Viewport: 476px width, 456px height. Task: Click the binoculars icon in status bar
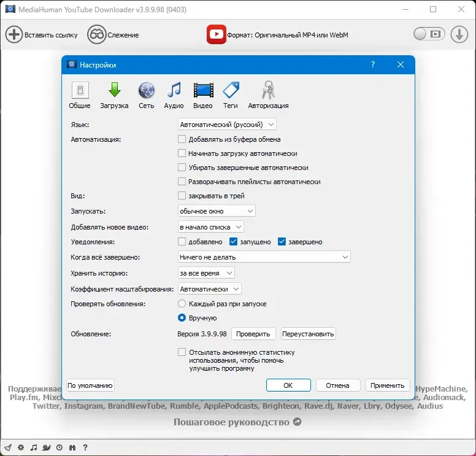tap(72, 447)
